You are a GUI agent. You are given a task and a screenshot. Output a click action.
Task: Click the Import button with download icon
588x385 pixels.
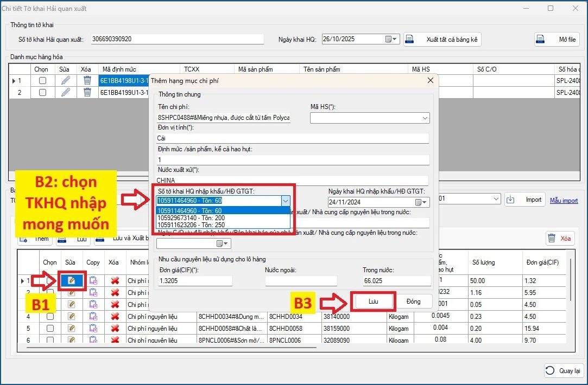pyautogui.click(x=525, y=200)
